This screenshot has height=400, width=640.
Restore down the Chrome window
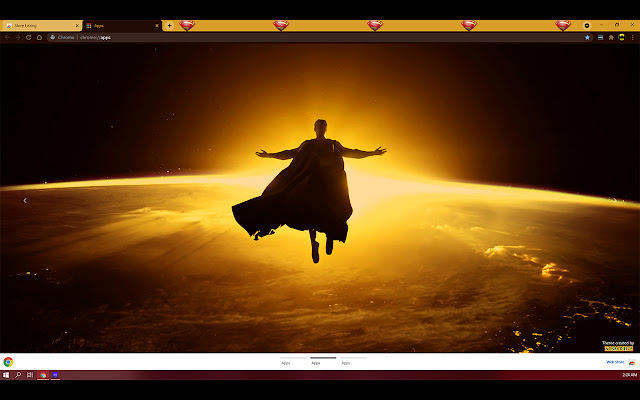pyautogui.click(x=617, y=25)
